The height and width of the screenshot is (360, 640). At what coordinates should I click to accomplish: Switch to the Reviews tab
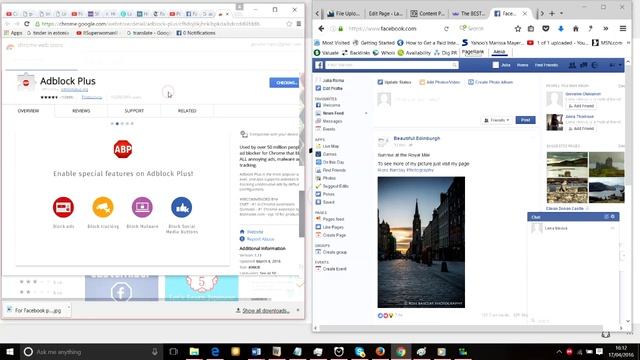coord(81,111)
